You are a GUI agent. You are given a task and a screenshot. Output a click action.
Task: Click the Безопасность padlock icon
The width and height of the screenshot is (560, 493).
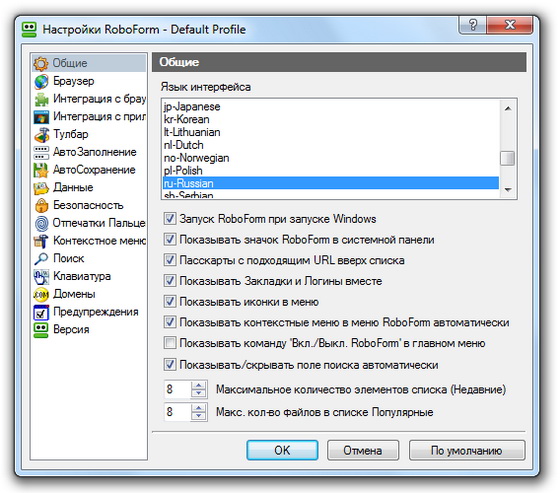[x=41, y=205]
